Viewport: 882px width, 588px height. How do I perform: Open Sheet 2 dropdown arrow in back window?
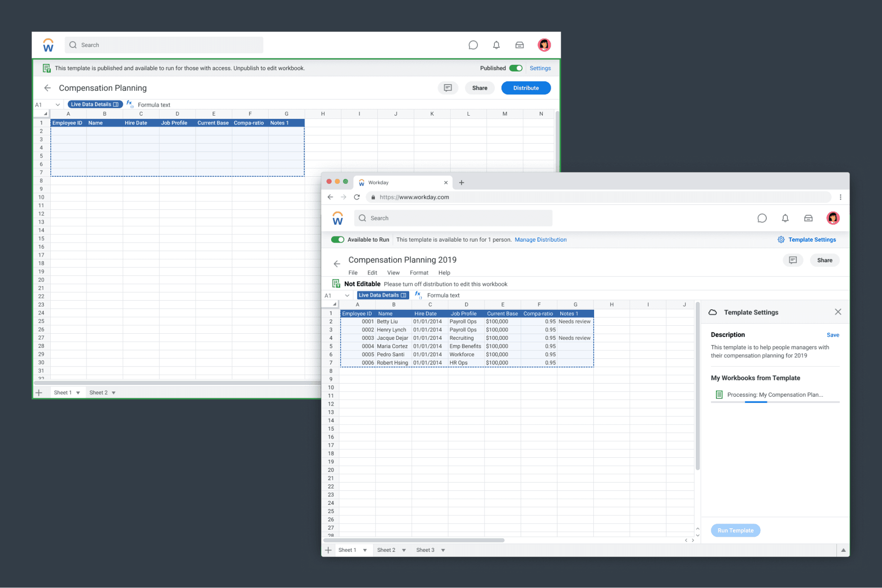[114, 393]
